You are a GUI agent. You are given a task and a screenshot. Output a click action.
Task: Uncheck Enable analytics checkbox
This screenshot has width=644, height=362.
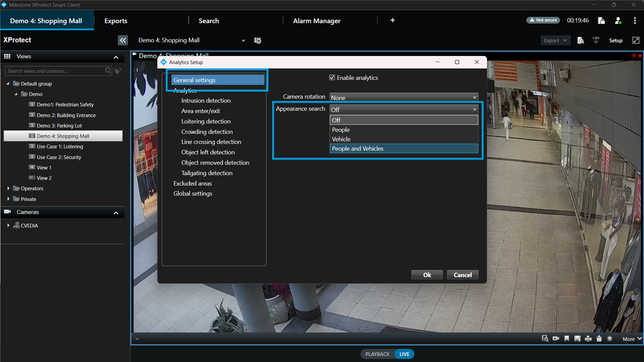pos(332,77)
